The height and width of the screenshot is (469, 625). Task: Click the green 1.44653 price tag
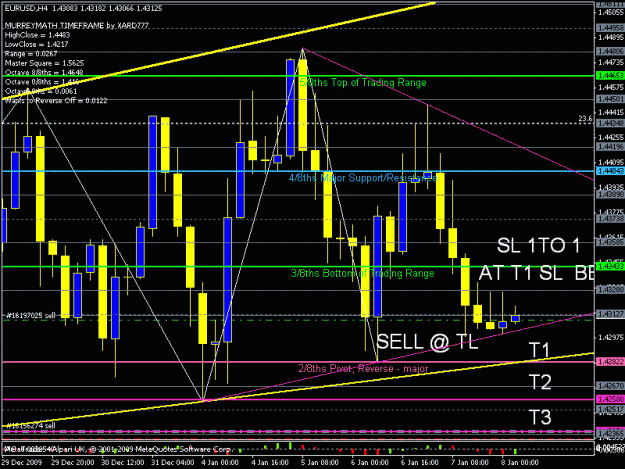point(610,76)
